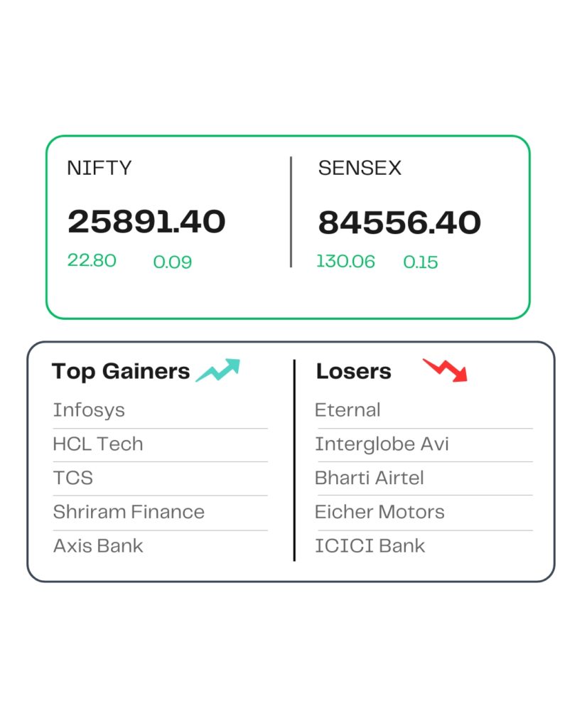582x728 pixels.
Task: Open Infosys in Top Gainers
Action: [x=89, y=410]
